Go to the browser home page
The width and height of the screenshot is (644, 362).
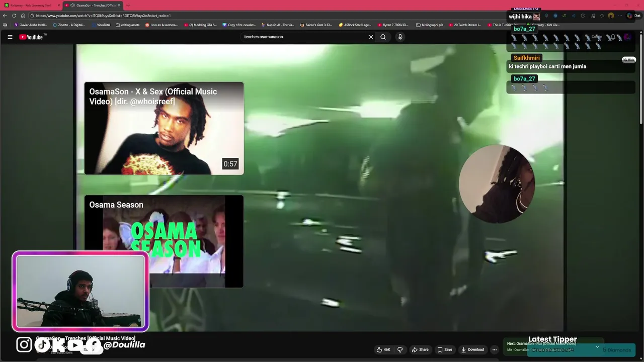point(23,16)
